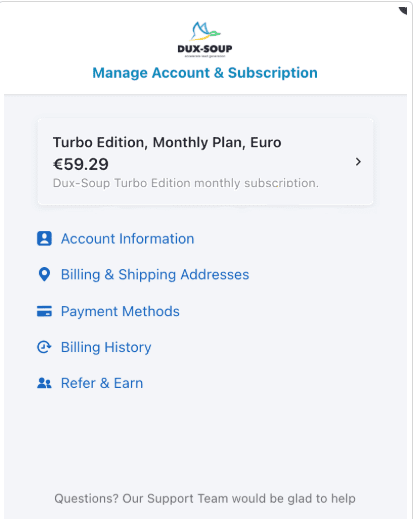
Task: Expand subscription details with the chevron arrow
Action: pos(358,162)
